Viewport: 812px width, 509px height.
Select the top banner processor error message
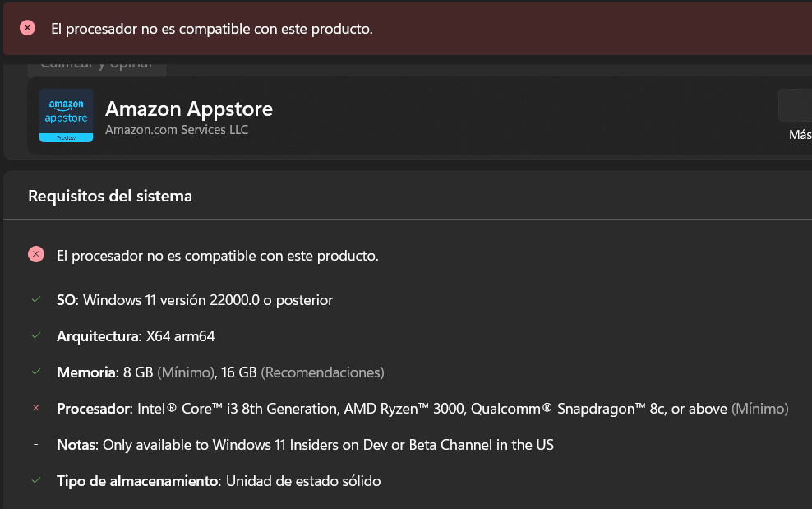(x=211, y=28)
